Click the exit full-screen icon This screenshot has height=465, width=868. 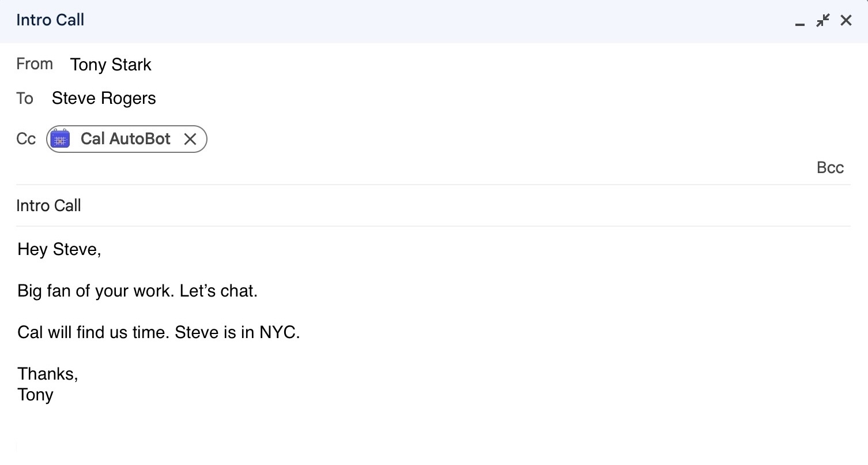[x=822, y=20]
